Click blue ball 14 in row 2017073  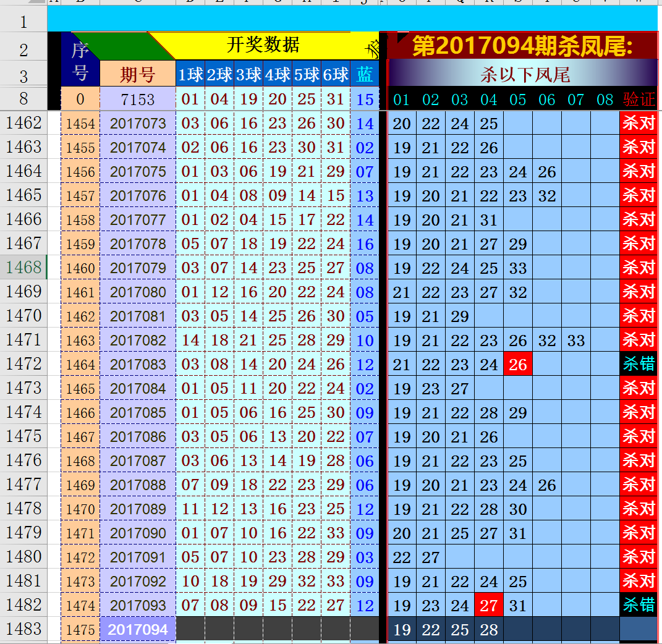click(x=365, y=123)
